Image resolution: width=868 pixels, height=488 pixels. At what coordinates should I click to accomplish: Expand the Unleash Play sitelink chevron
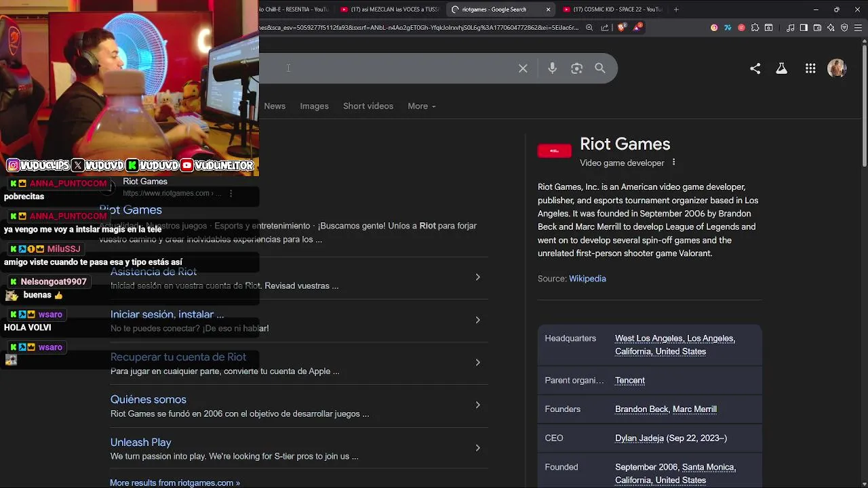click(x=477, y=448)
